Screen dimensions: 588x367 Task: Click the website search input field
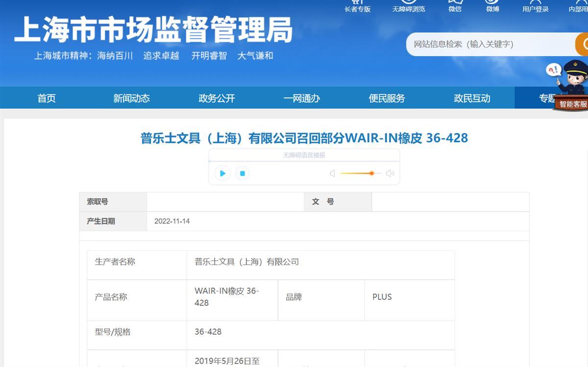(x=490, y=45)
